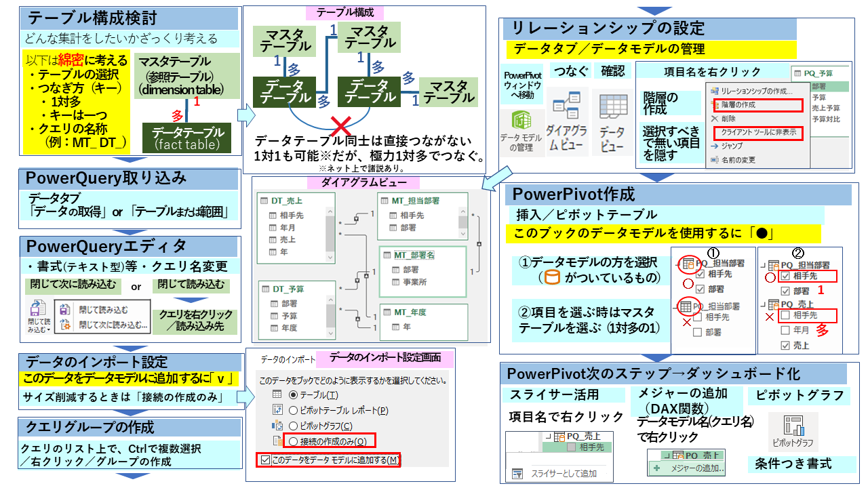The image size is (868, 488).
Task: Click the DT_売上 scrollbar in diagram view
Action: (x=330, y=232)
